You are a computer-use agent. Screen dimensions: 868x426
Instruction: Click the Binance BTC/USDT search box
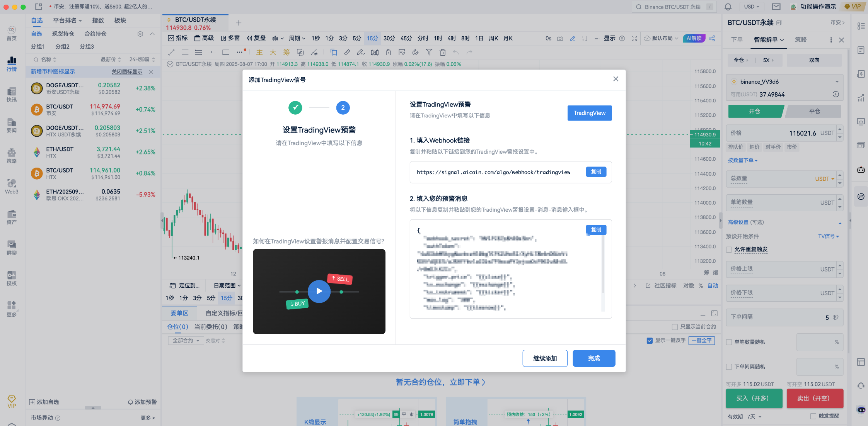click(674, 7)
